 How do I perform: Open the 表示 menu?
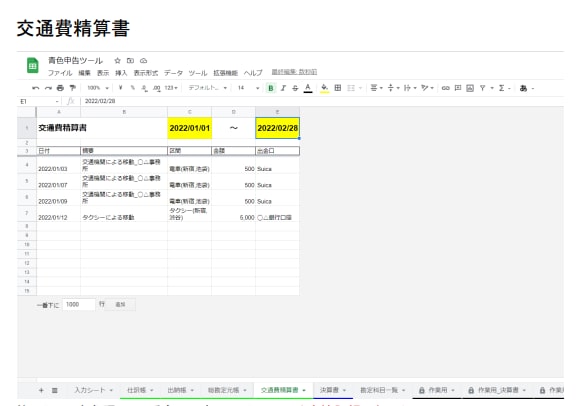pos(103,73)
